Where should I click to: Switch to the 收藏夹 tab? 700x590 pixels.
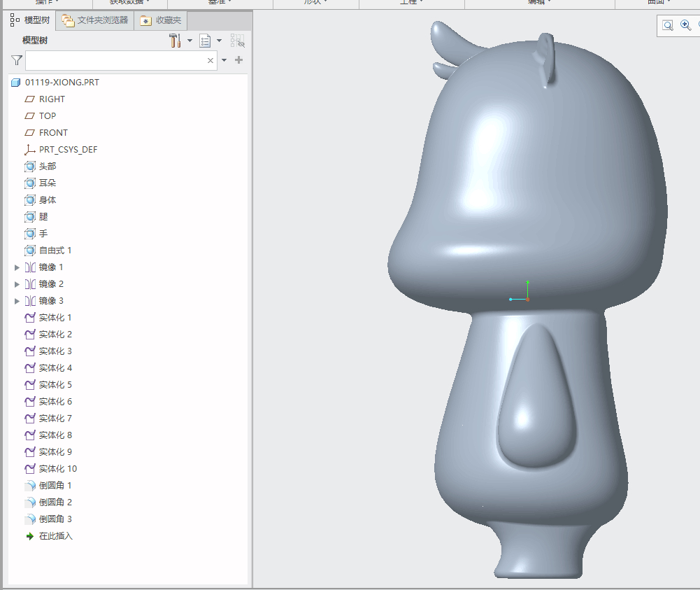click(160, 20)
